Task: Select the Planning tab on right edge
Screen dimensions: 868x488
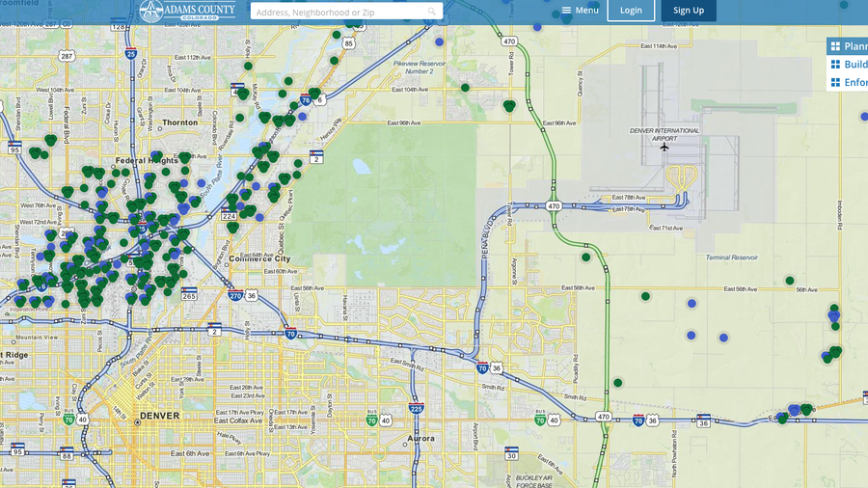Action: tap(848, 46)
